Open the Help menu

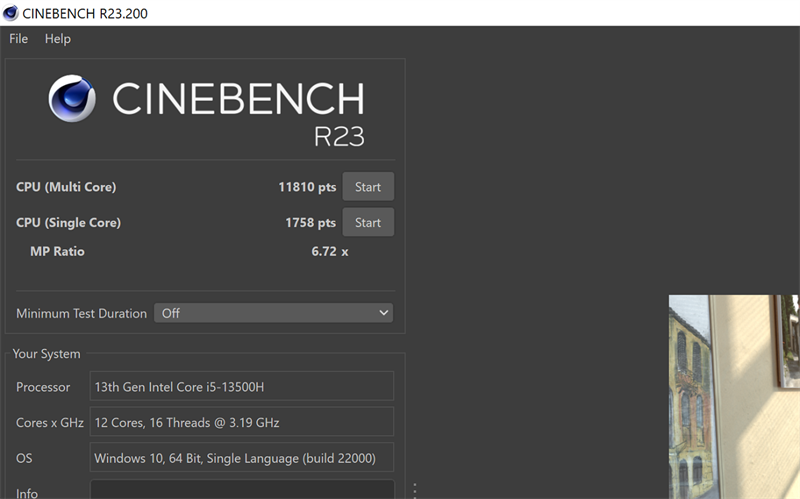pos(58,39)
